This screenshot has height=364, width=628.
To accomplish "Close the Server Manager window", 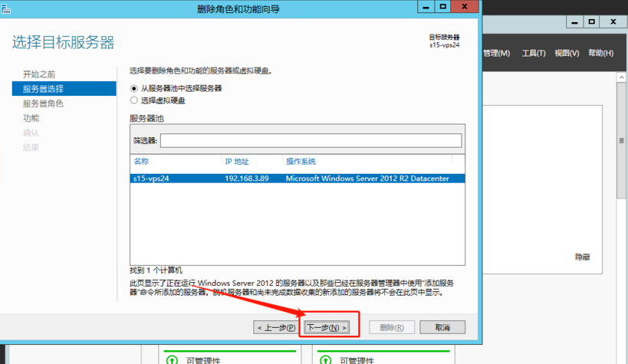I will tap(613, 22).
